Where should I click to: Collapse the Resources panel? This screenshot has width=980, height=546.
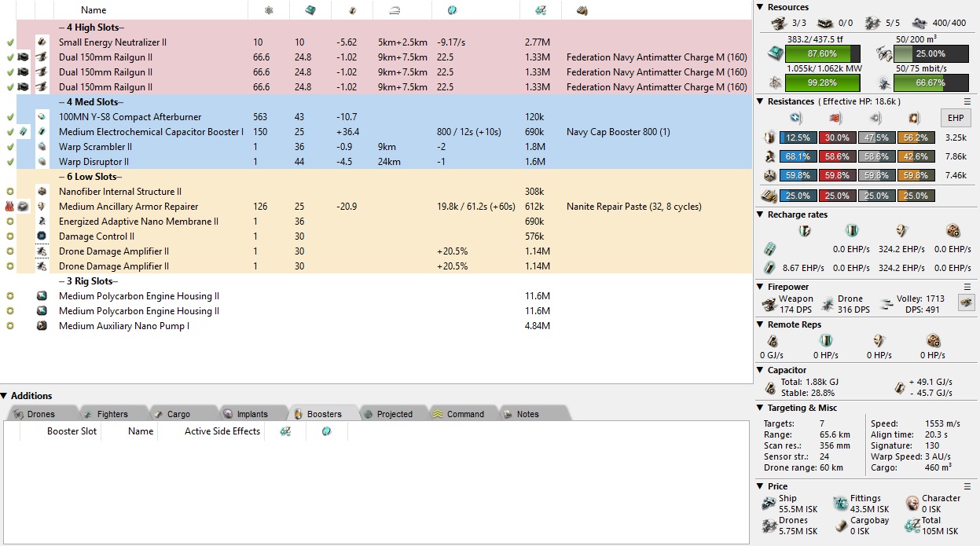click(x=760, y=7)
